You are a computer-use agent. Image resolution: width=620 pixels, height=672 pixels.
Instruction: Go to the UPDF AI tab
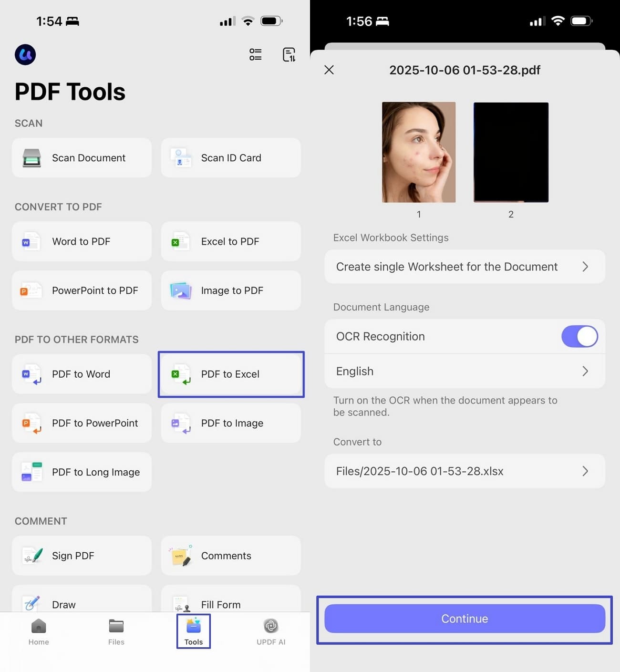(271, 632)
